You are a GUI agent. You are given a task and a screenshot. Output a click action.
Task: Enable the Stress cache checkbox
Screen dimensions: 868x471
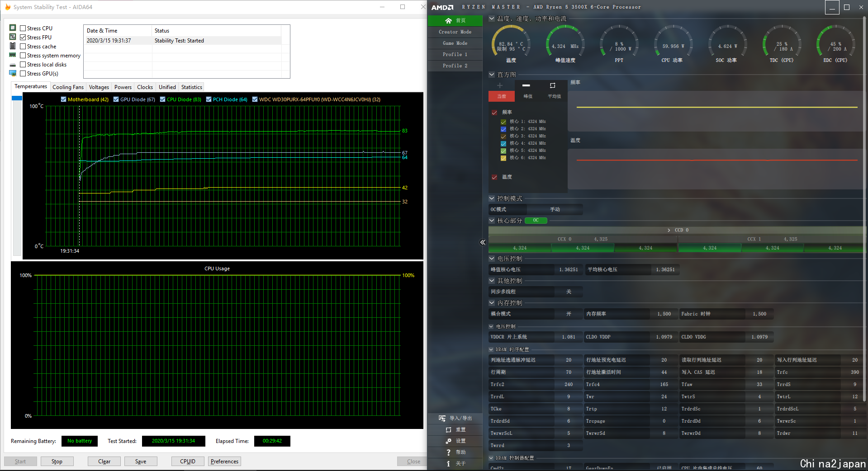[x=23, y=47]
